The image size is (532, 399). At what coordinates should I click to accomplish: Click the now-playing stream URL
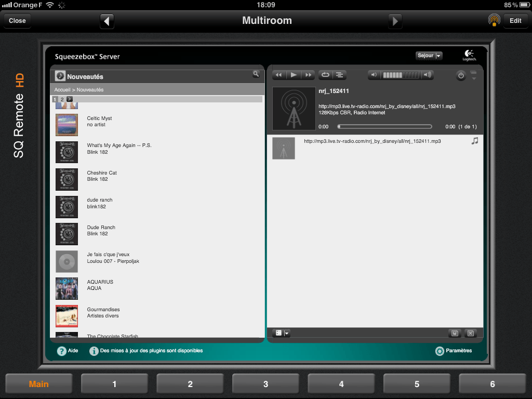click(x=387, y=107)
